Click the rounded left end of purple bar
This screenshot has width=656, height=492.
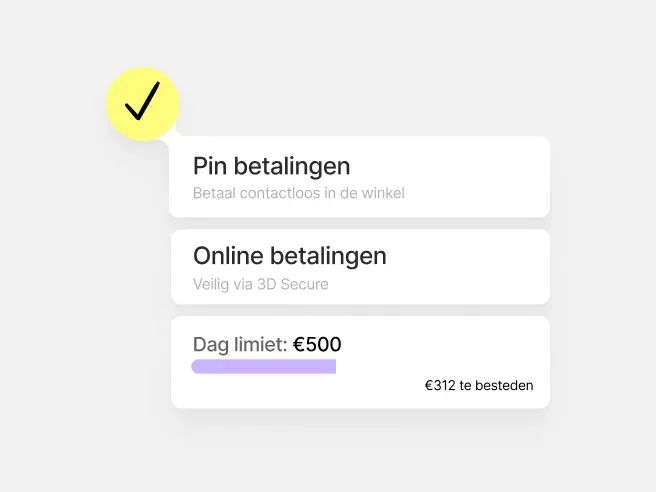(197, 366)
